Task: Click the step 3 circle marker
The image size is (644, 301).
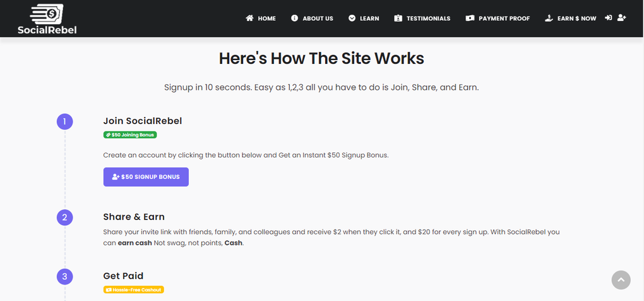Action: point(64,277)
